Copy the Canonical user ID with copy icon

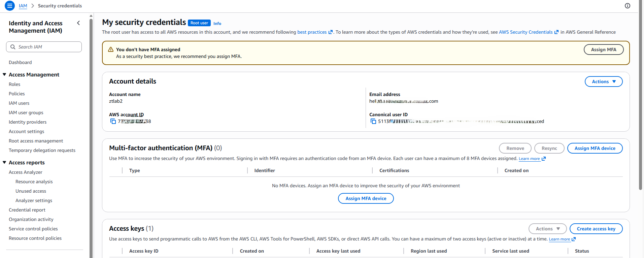coord(373,121)
